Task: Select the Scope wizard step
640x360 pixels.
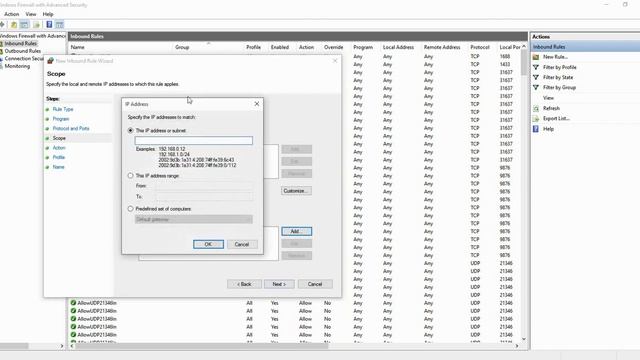Action: click(59, 138)
